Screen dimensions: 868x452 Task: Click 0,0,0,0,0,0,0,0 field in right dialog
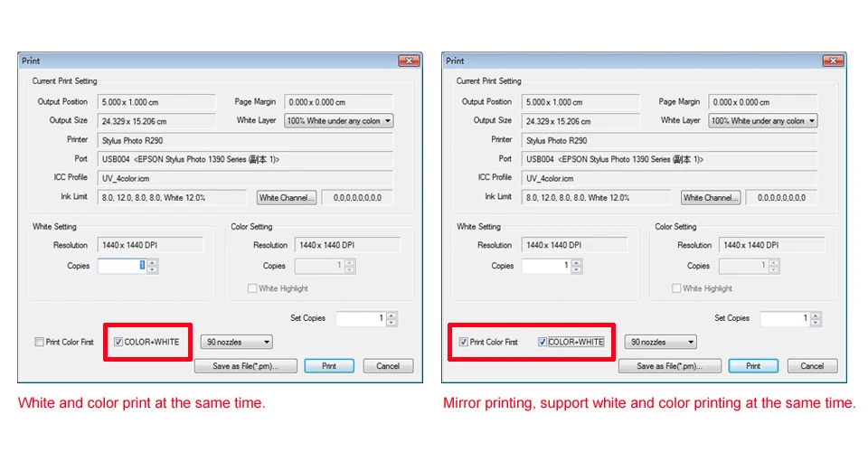coord(781,197)
